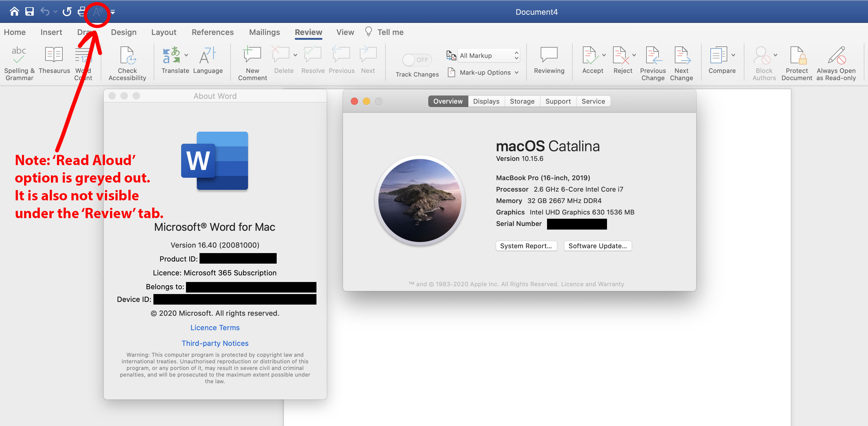Open Third-party Notices link
This screenshot has height=426, width=868.
click(215, 343)
